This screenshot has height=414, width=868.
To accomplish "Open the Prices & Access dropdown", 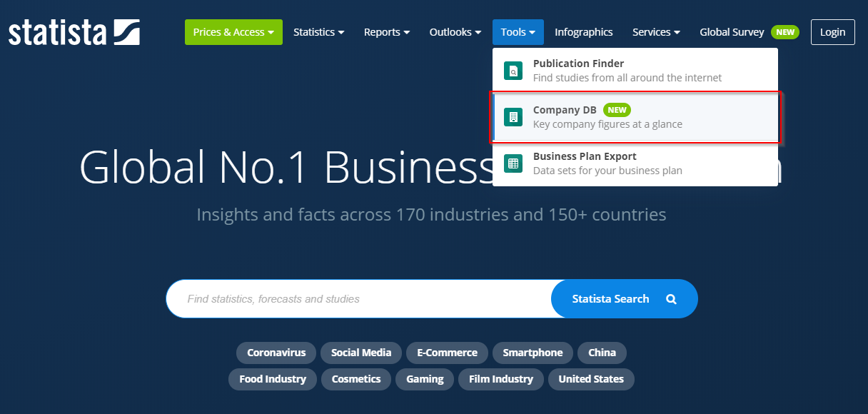I will tap(233, 32).
